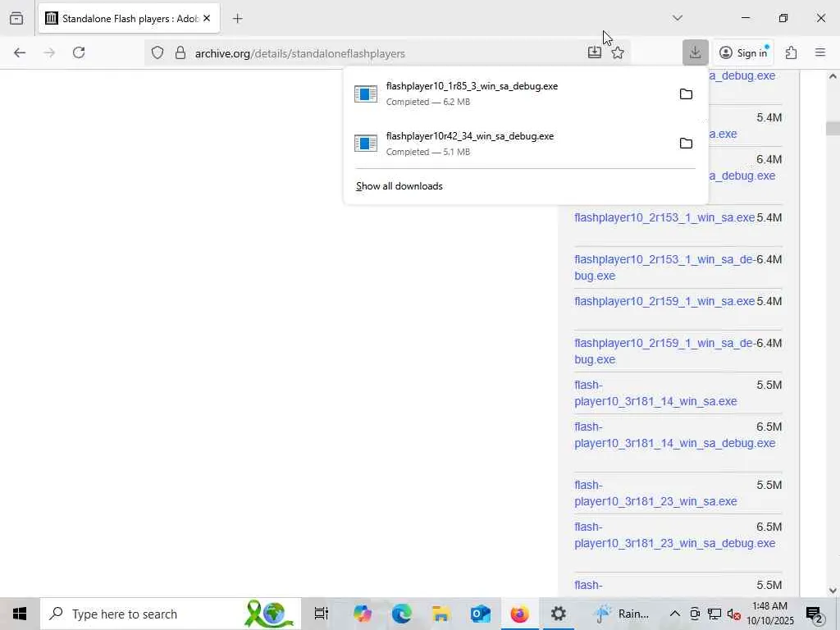Click the network icon in system tray

pyautogui.click(x=714, y=614)
